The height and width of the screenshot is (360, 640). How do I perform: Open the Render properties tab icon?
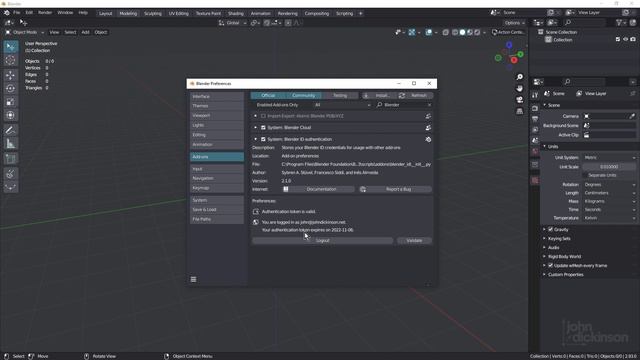tap(535, 108)
